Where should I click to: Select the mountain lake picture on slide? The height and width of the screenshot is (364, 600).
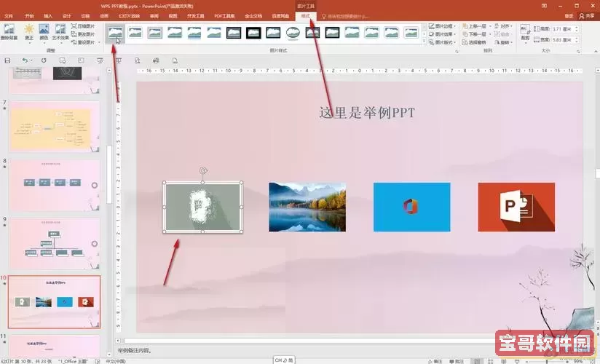pyautogui.click(x=307, y=207)
